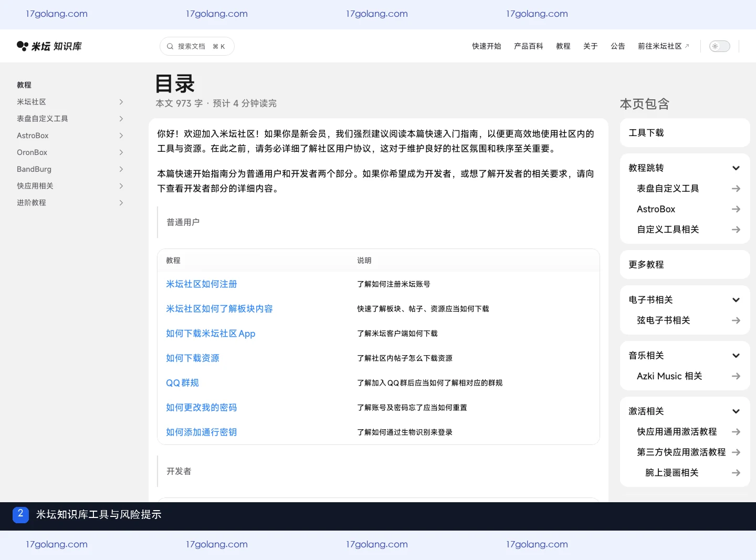Open the 产品百科 nav item

[529, 46]
